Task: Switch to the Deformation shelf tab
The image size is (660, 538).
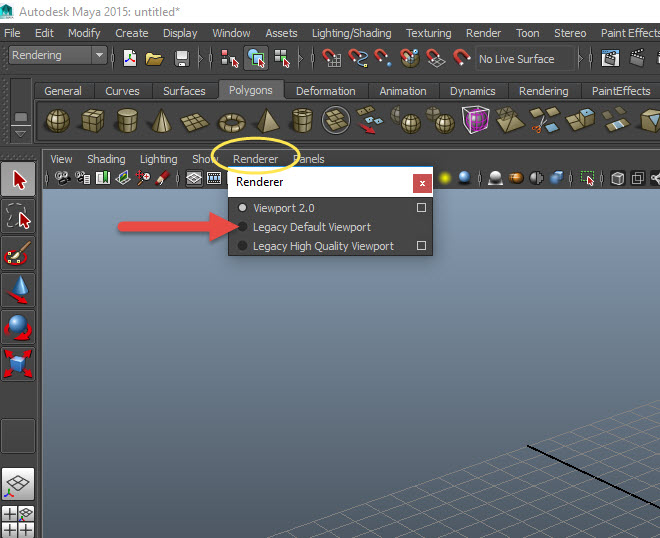Action: (325, 91)
